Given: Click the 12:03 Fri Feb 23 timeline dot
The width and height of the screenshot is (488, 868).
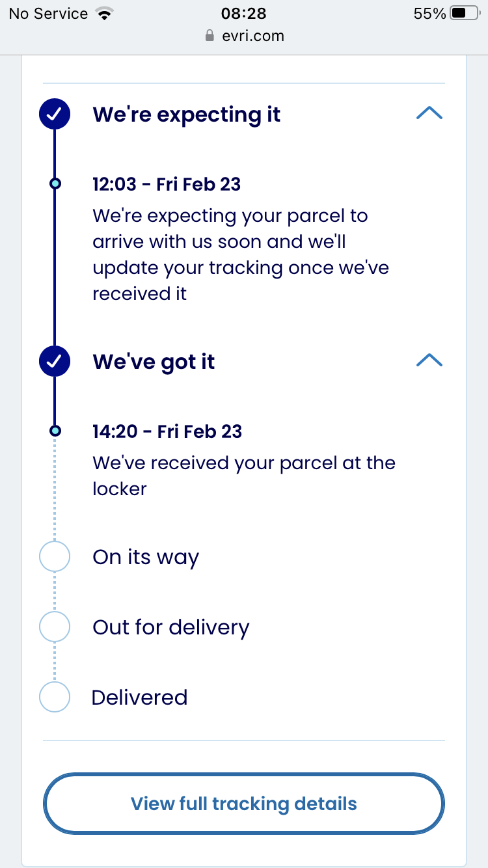Looking at the screenshot, I should coord(55,183).
